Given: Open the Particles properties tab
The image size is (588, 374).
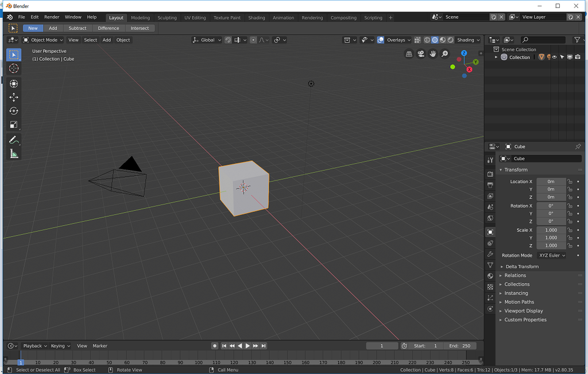Looking at the screenshot, I should (490, 298).
